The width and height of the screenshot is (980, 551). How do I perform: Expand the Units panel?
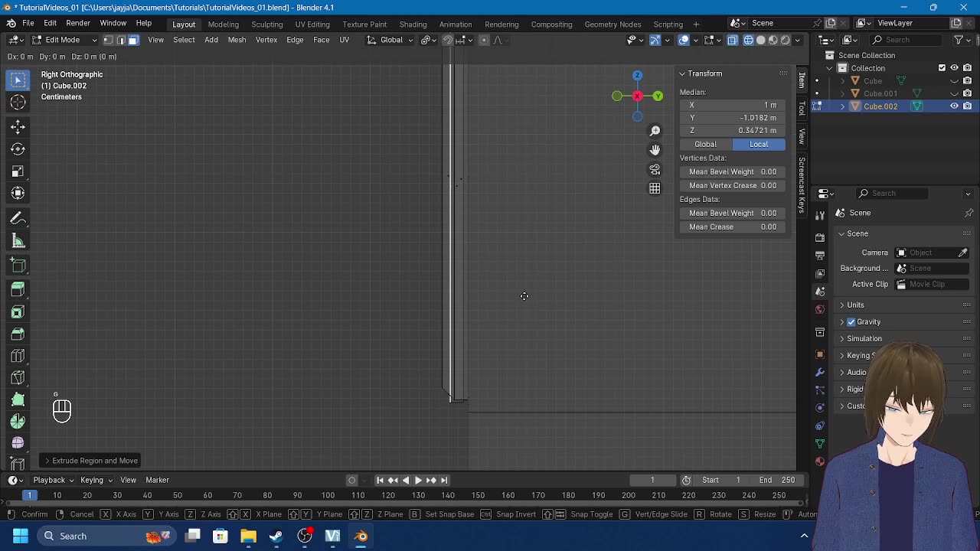click(x=855, y=305)
